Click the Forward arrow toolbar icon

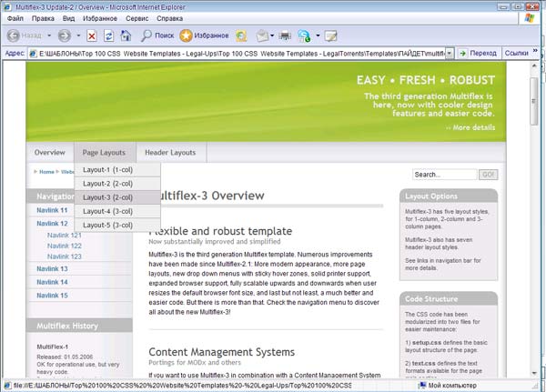coord(65,35)
